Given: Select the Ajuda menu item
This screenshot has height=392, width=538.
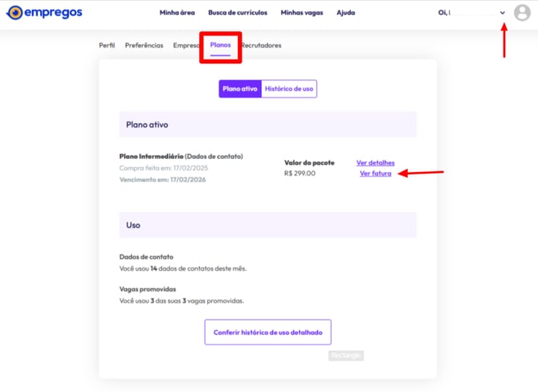Looking at the screenshot, I should pos(345,13).
